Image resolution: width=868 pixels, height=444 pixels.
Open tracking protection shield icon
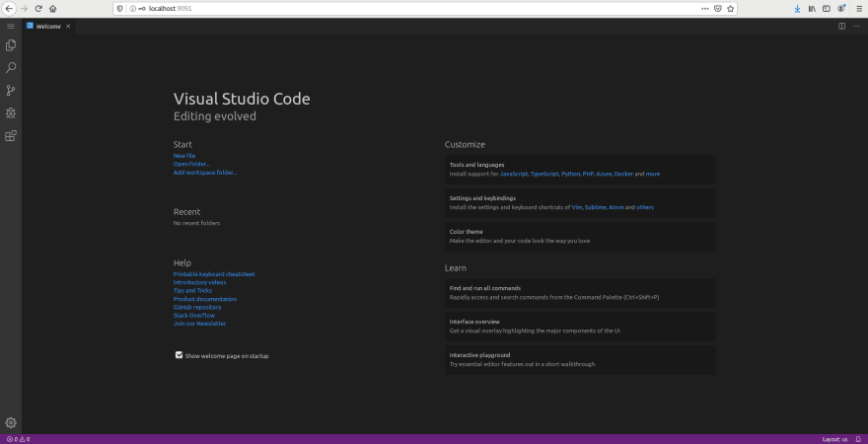pyautogui.click(x=120, y=9)
